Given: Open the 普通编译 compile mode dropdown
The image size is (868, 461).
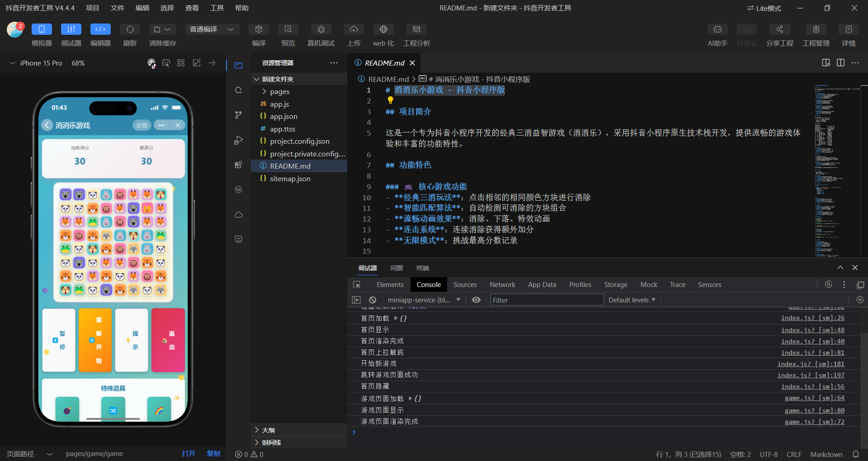Looking at the screenshot, I should click(x=212, y=29).
